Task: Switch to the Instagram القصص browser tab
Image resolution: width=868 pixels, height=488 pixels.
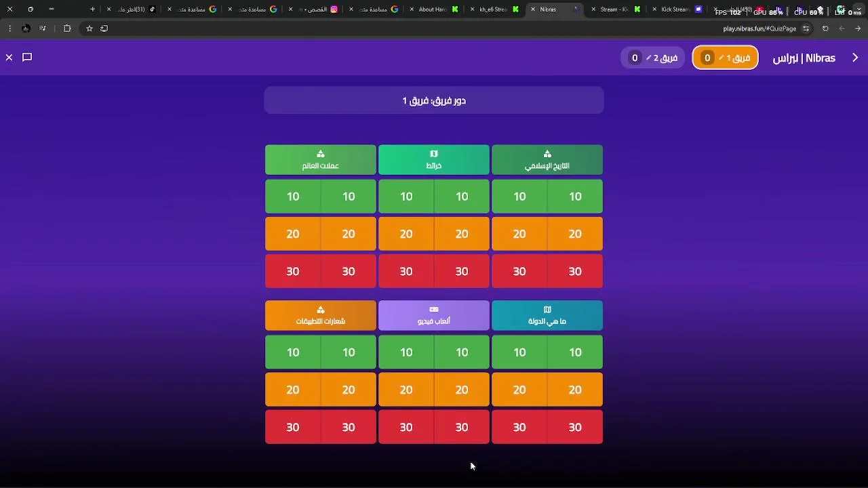Action: (x=313, y=9)
